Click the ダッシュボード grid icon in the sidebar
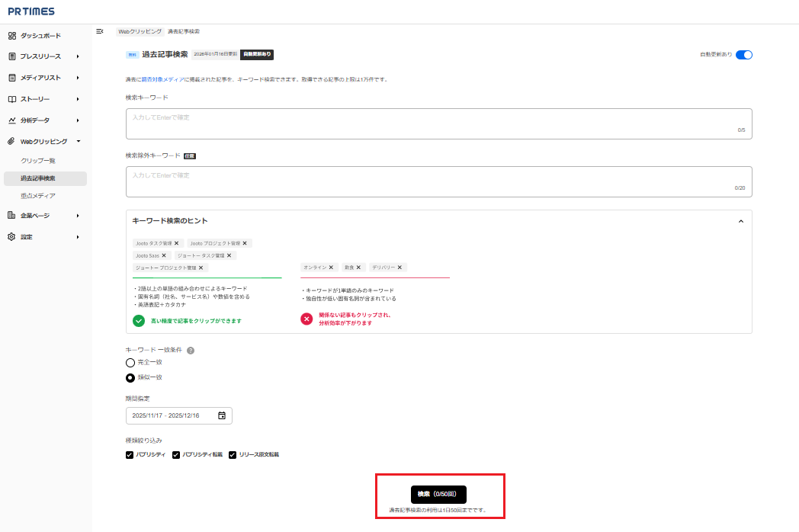 [12, 36]
